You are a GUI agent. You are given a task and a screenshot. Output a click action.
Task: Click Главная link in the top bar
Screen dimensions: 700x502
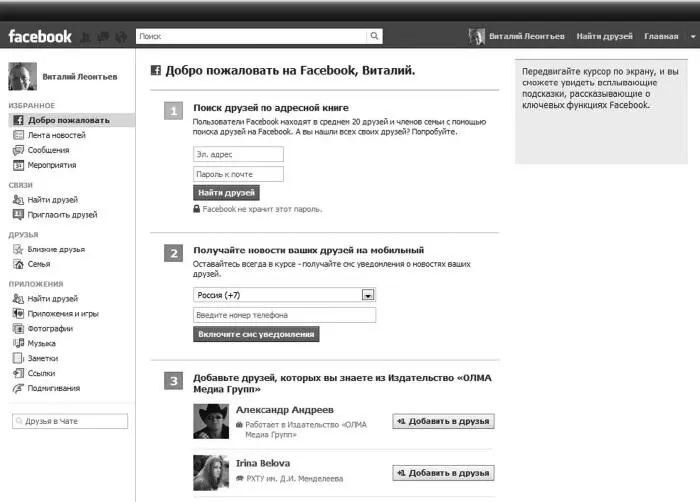click(661, 36)
